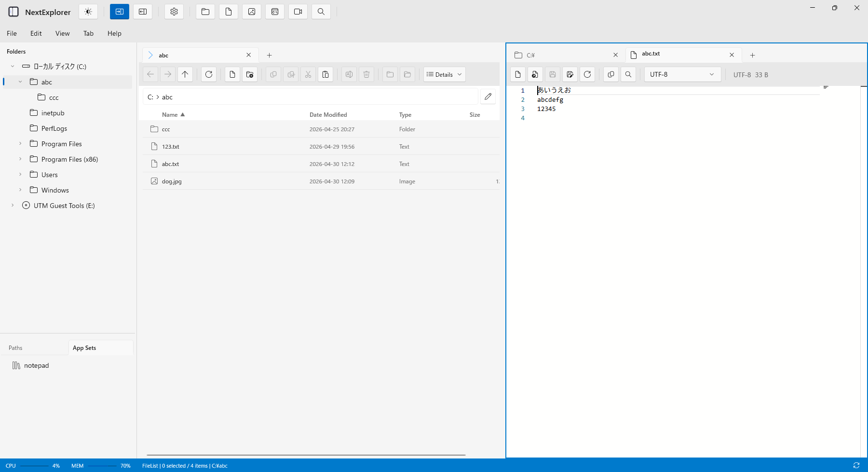868x472 pixels.
Task: Click the file icon in the title toolbar
Action: click(229, 12)
